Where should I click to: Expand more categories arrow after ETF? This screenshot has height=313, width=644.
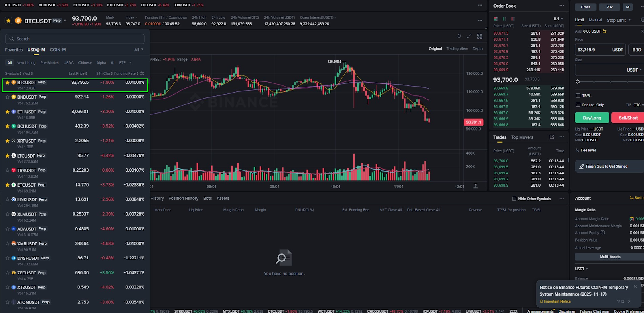click(130, 63)
